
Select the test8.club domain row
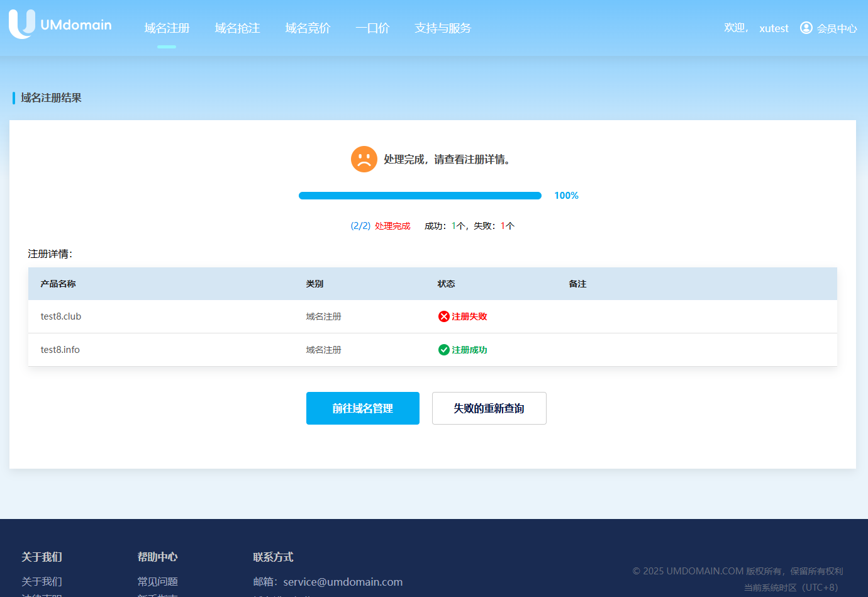click(x=61, y=316)
